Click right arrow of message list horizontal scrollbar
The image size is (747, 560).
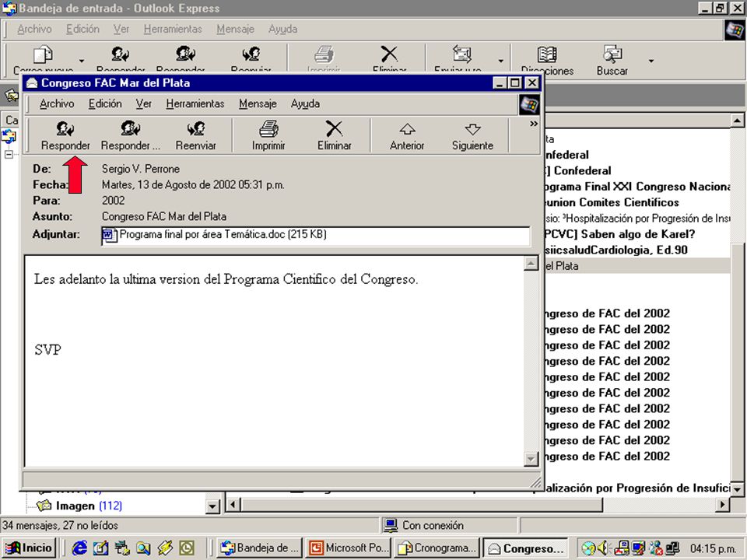click(723, 504)
